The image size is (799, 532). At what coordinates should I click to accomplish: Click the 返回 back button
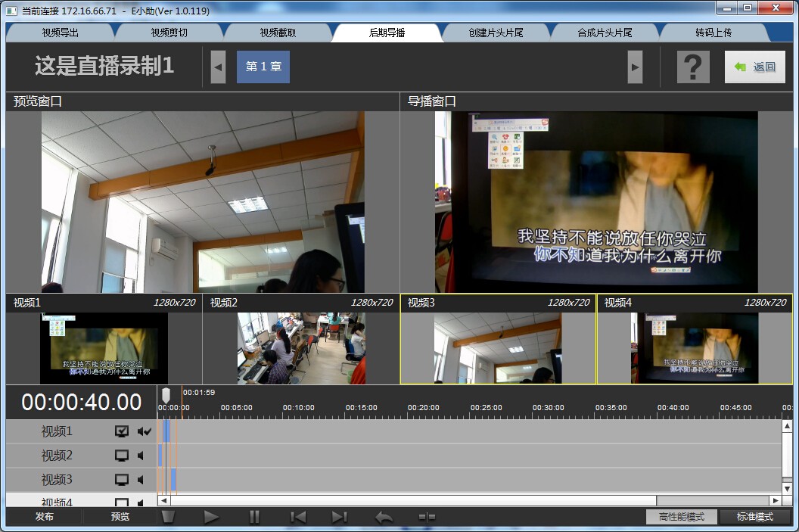pos(755,67)
